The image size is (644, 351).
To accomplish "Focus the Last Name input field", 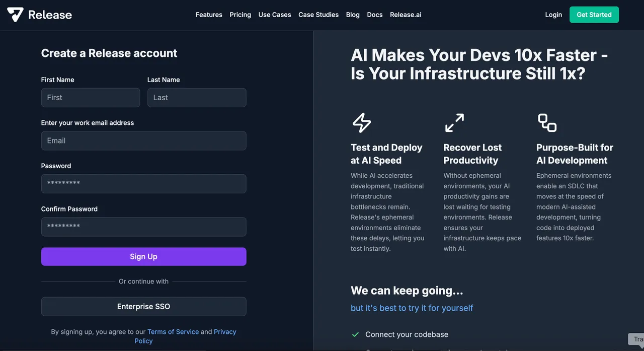I will coord(197,98).
